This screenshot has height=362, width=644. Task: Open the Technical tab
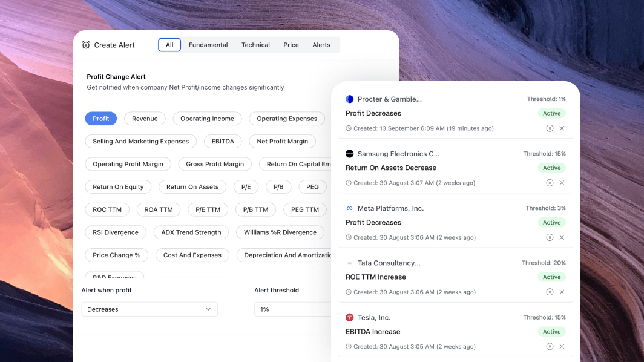(x=255, y=45)
